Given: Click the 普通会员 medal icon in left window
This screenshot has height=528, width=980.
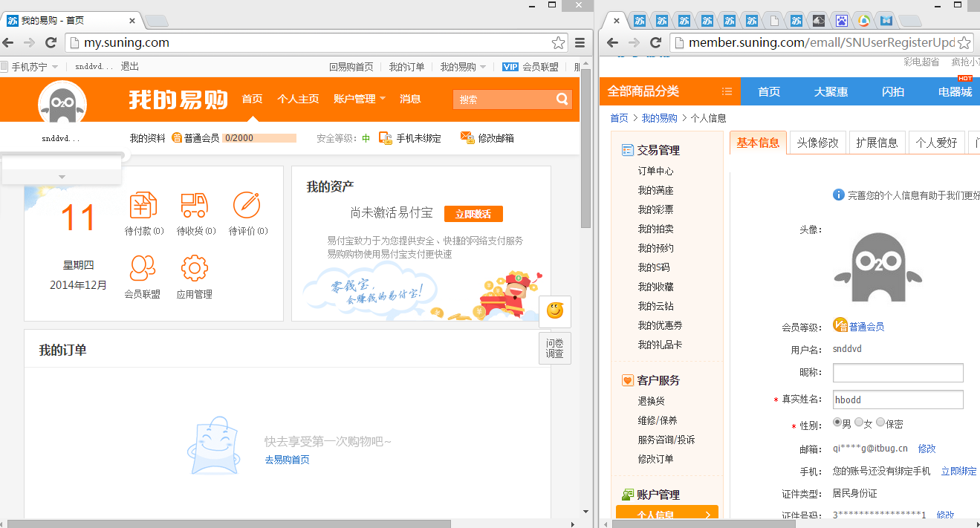Looking at the screenshot, I should click(177, 138).
